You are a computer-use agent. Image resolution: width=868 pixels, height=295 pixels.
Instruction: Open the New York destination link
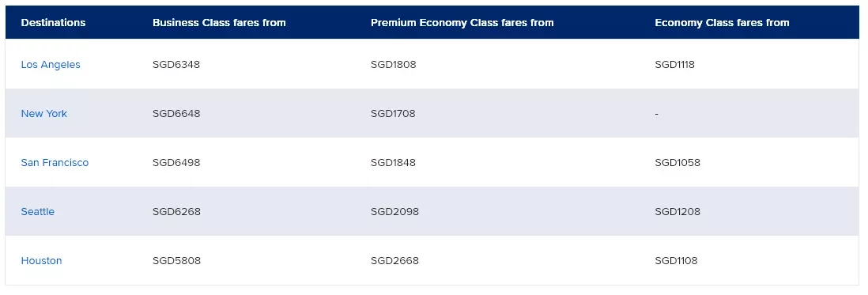coord(43,113)
